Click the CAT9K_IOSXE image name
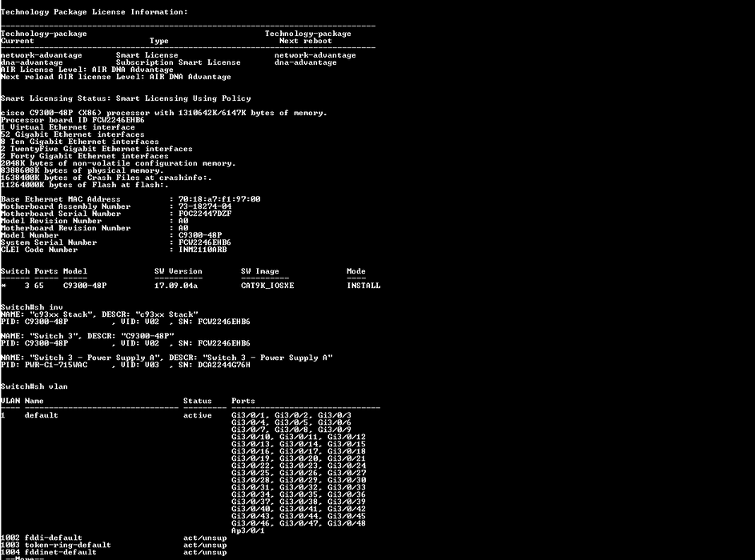The image size is (755, 560). tap(267, 286)
